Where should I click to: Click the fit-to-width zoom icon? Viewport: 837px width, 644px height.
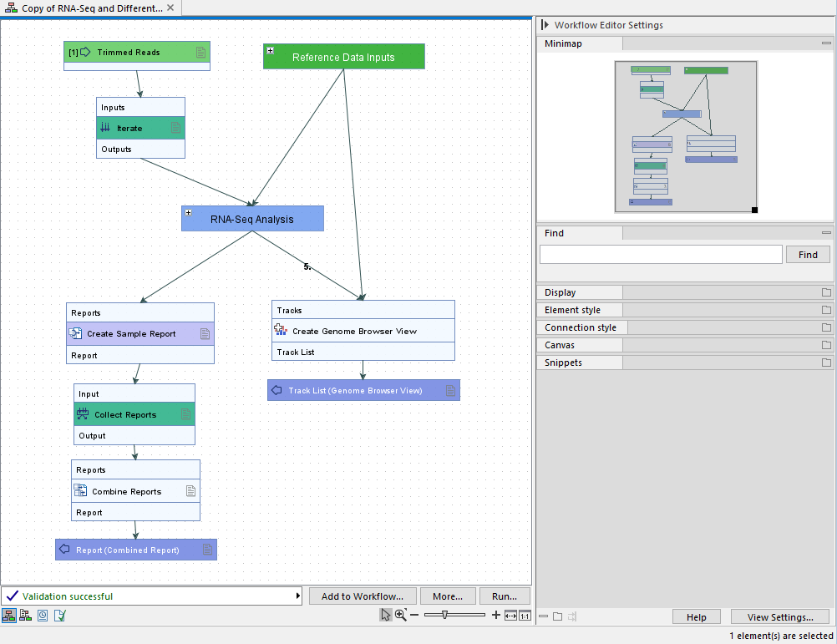tap(510, 615)
